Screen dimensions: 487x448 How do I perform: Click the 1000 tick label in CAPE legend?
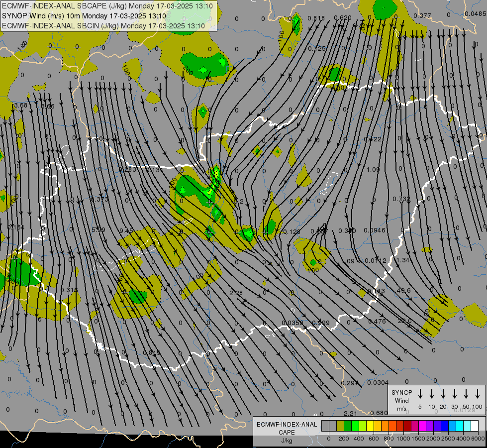(403, 439)
